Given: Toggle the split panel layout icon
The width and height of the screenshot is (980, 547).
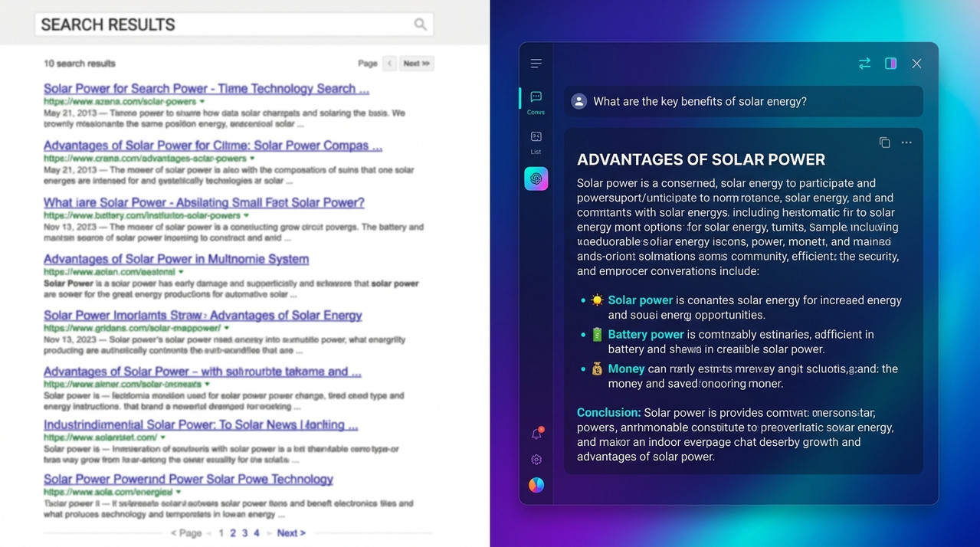Looking at the screenshot, I should (890, 64).
